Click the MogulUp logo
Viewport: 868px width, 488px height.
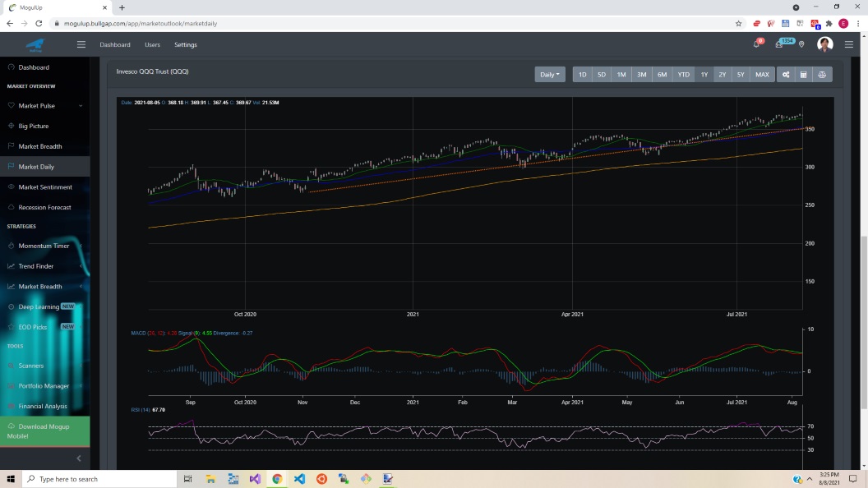point(35,45)
